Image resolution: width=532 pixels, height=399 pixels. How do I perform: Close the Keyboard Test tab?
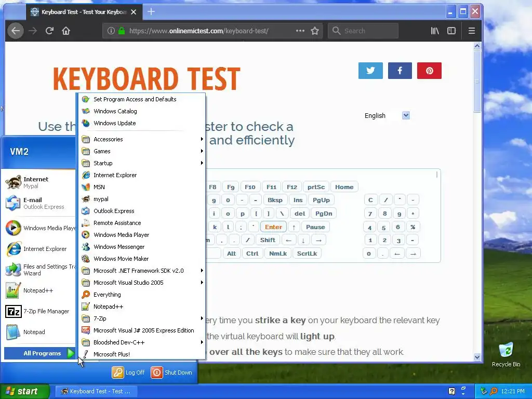pyautogui.click(x=134, y=12)
